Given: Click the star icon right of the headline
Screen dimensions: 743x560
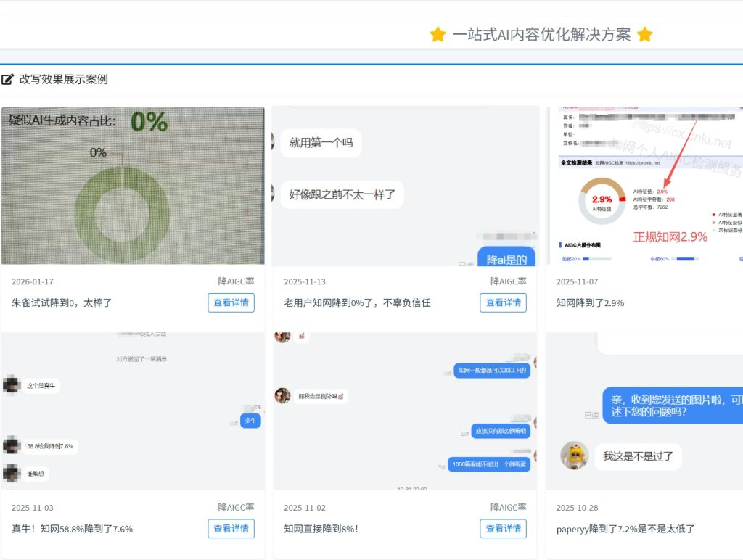Looking at the screenshot, I should tap(644, 35).
